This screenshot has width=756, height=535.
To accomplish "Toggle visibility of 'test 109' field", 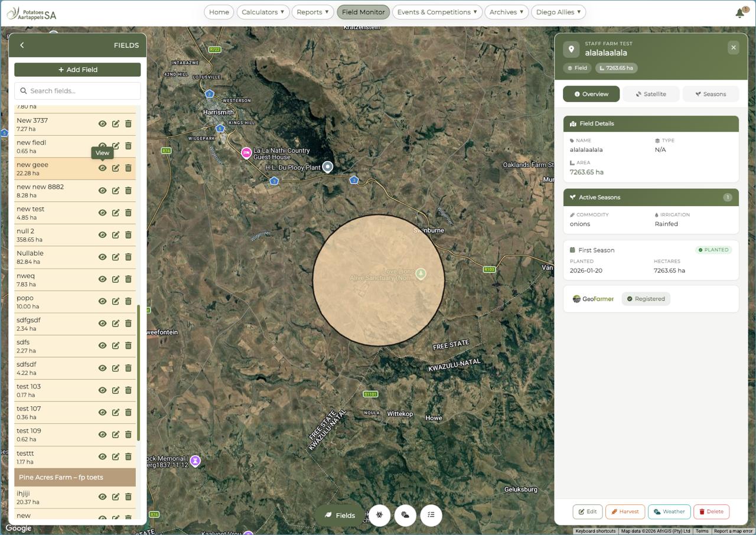I will point(102,435).
